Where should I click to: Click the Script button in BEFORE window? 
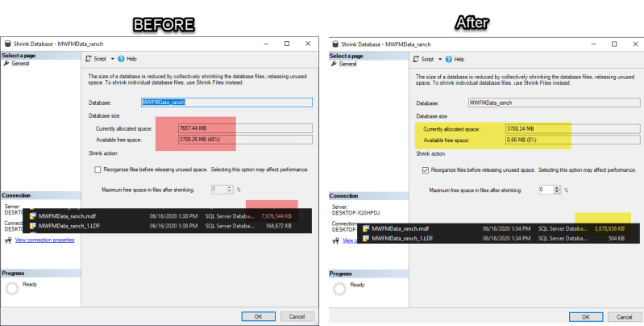(96, 59)
